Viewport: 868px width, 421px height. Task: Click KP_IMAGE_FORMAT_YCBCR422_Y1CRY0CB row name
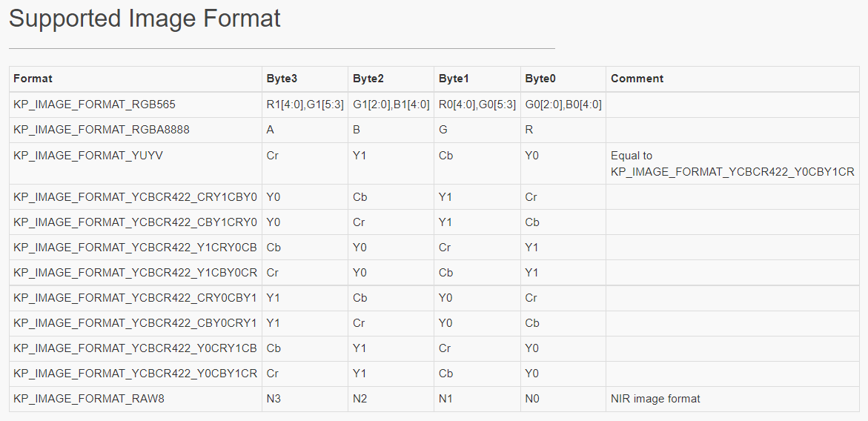pyautogui.click(x=135, y=248)
